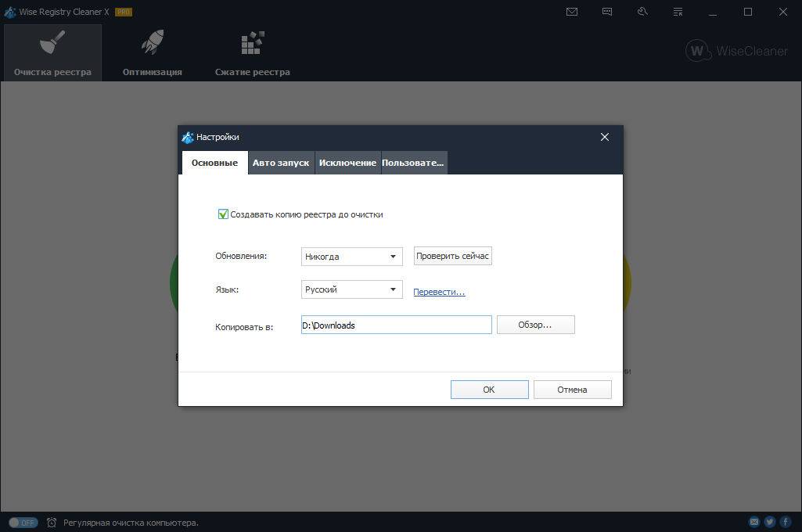Screen dimensions: 802x532
Task: Open the Registry Cleaner broom tab
Action: coord(52,52)
